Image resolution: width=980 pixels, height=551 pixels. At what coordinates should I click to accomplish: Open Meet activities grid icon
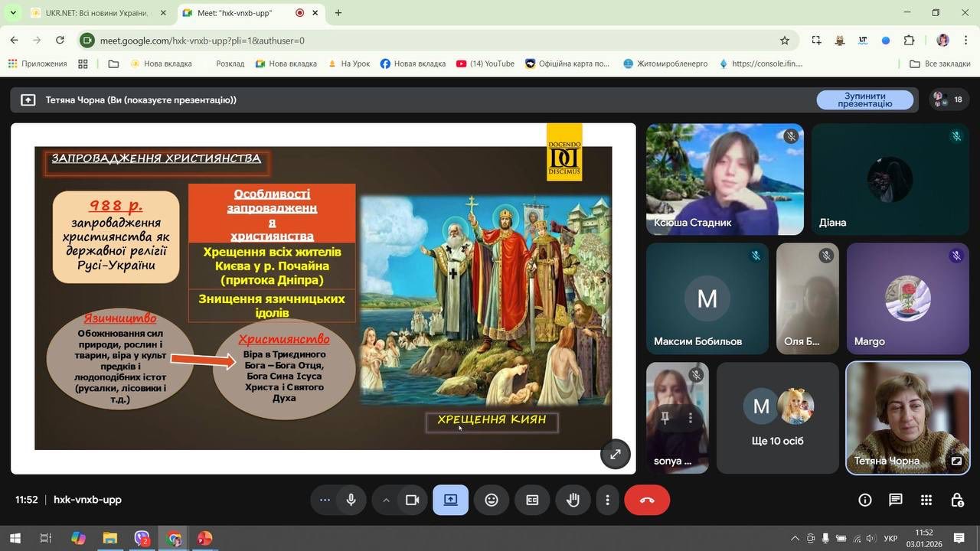pyautogui.click(x=926, y=500)
